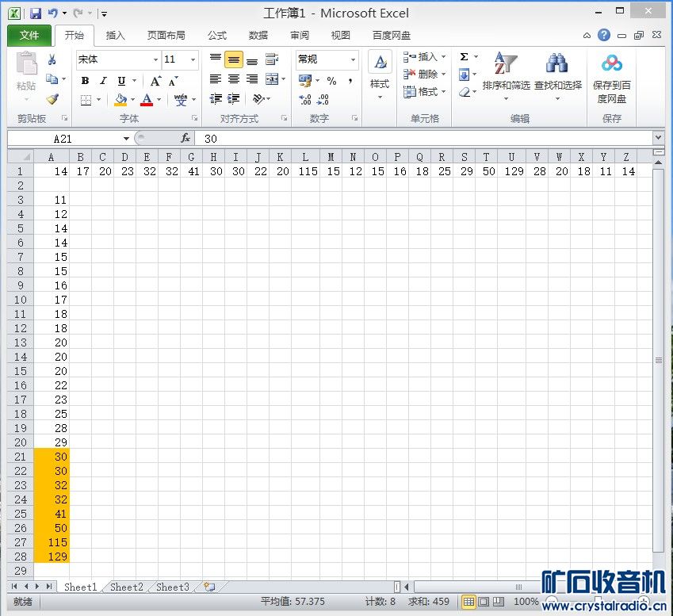This screenshot has height=616, width=673.
Task: Toggle align text right
Action: coord(252,79)
